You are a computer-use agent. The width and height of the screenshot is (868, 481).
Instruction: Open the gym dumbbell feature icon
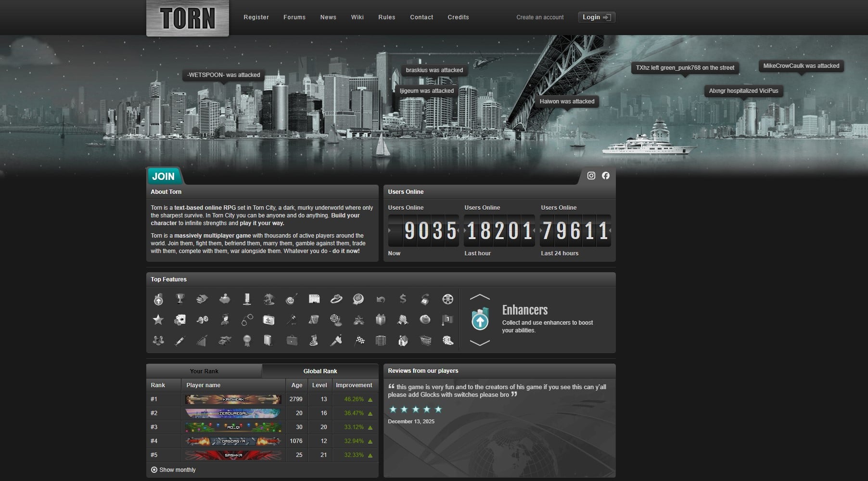[x=203, y=320]
